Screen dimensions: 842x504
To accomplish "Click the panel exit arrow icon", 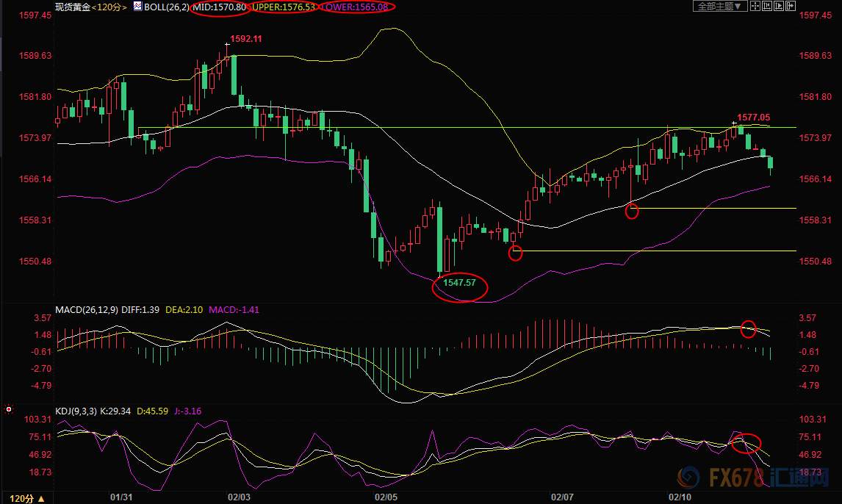I will 791,6.
